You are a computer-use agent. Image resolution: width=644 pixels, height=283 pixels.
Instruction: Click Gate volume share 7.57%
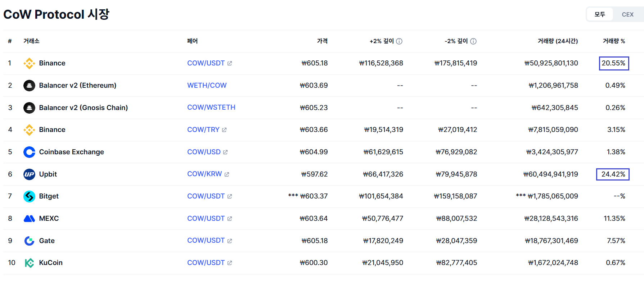[x=616, y=241]
